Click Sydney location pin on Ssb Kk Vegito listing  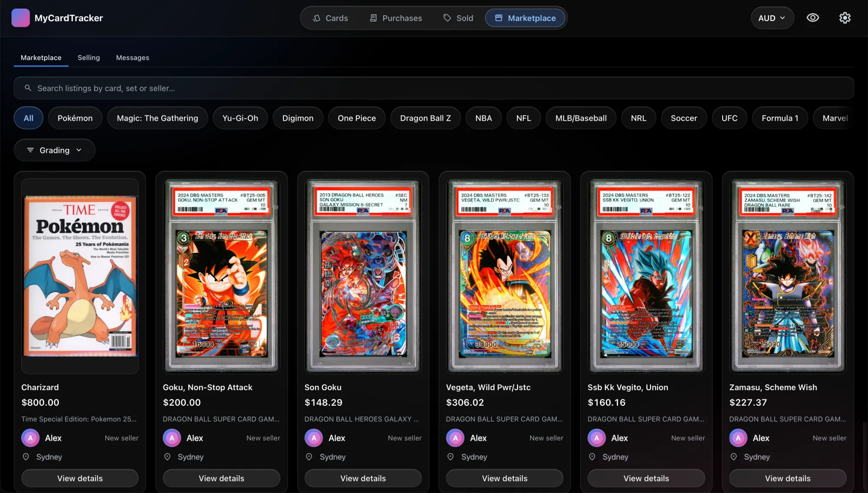click(x=592, y=457)
